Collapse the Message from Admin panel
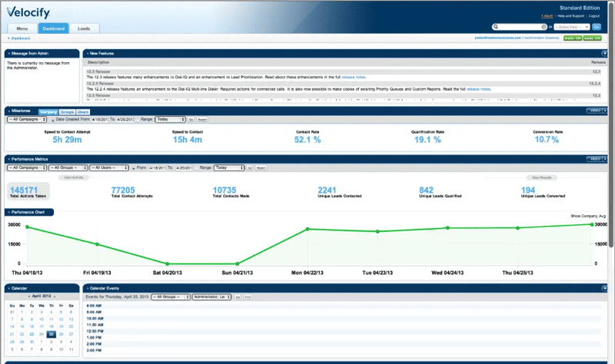Screen dimensions: 615x364 point(8,52)
